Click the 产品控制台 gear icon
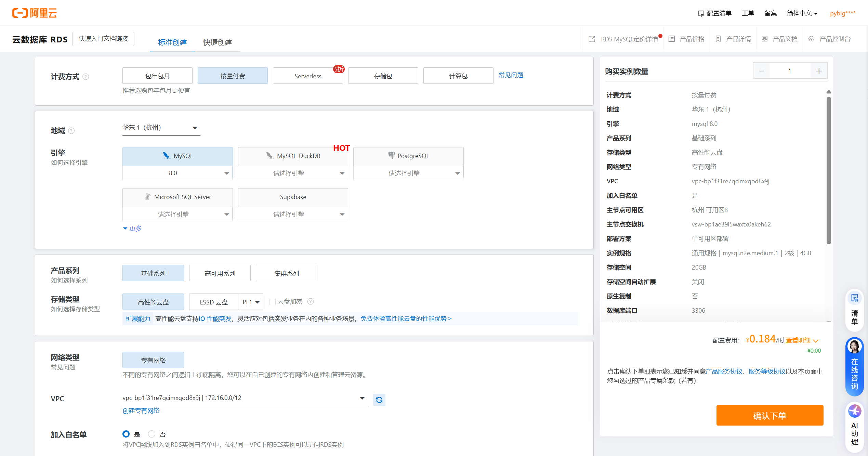 [x=811, y=39]
